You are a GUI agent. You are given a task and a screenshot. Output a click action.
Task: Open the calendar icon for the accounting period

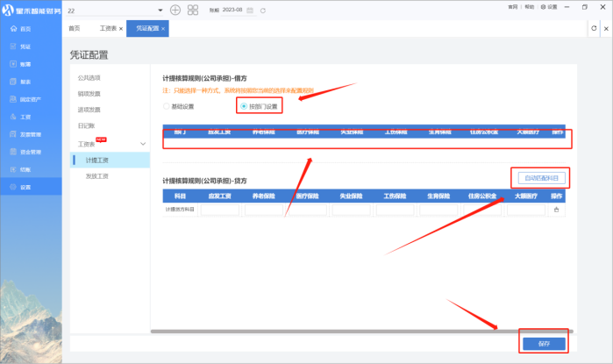251,10
